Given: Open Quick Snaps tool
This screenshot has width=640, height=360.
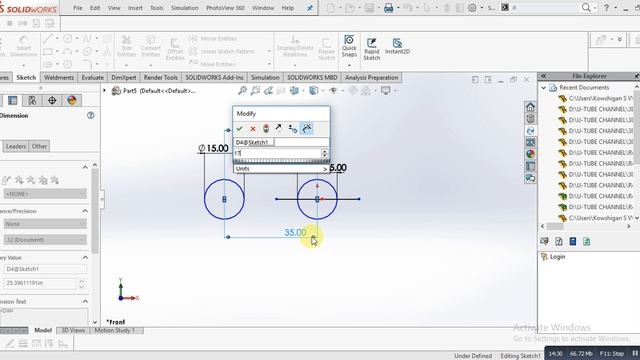Looking at the screenshot, I should 349,46.
